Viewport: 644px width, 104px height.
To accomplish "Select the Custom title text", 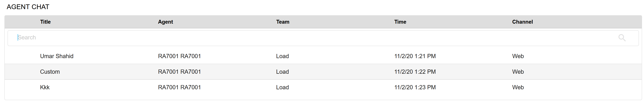I will 50,72.
